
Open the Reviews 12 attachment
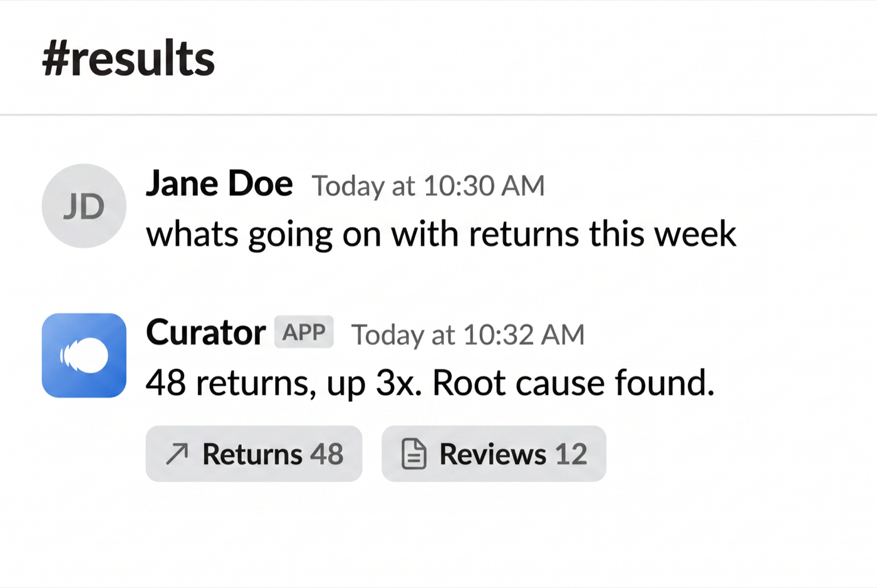[x=494, y=454]
